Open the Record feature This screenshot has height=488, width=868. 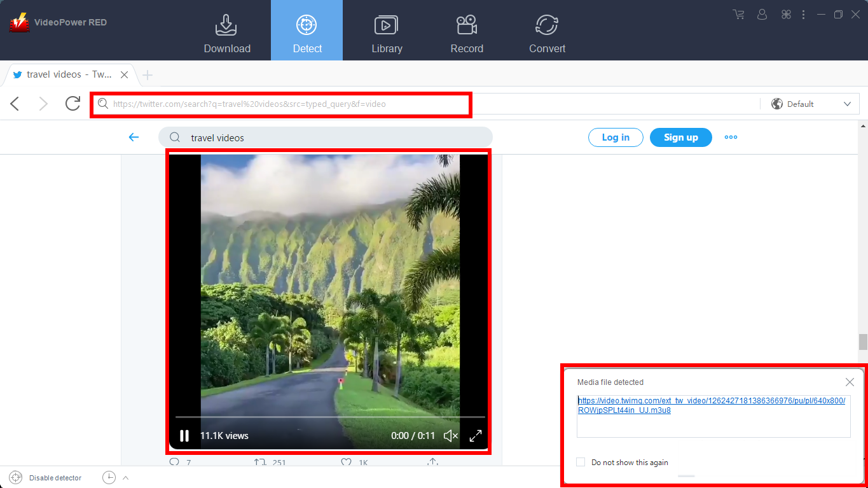point(466,30)
